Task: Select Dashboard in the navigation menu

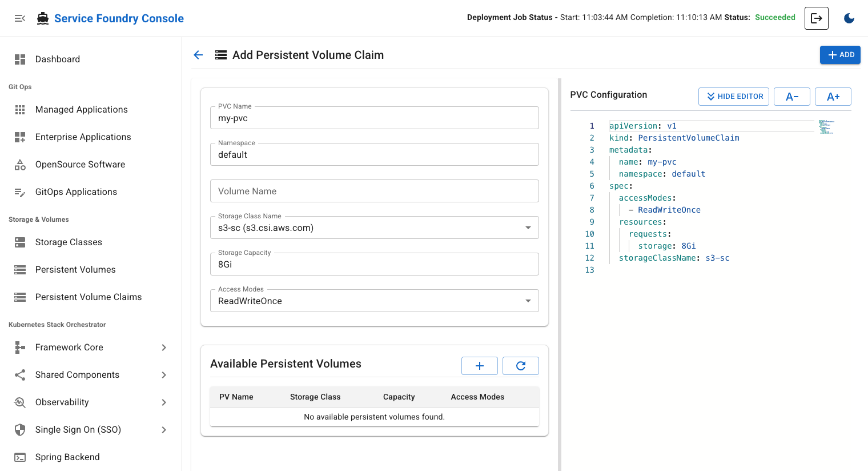Action: pyautogui.click(x=58, y=59)
